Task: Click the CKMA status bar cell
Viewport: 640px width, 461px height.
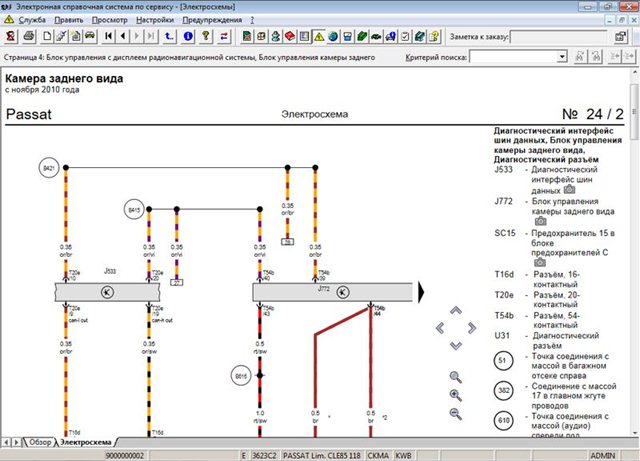Action: (x=378, y=455)
